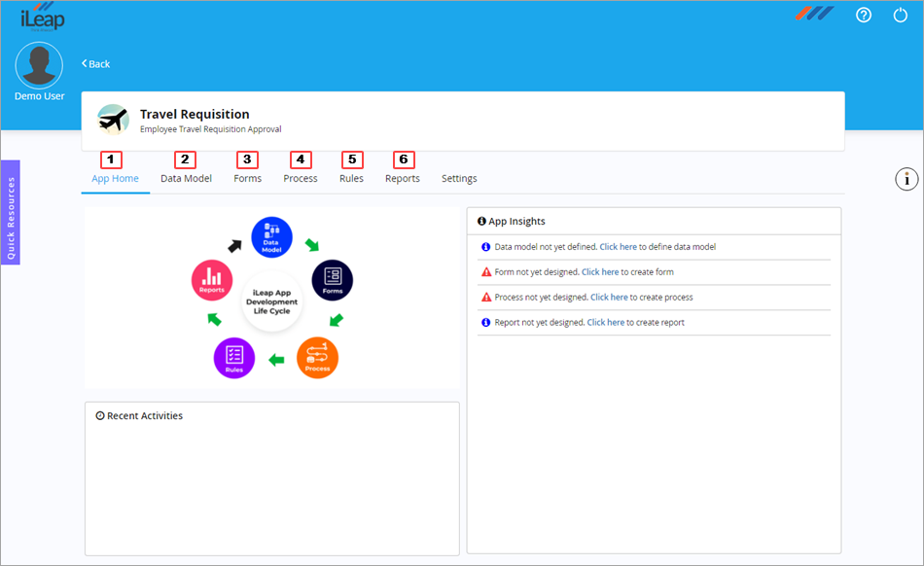Screen dimensions: 924x566
Task: Open the help question mark icon
Action: tap(864, 15)
